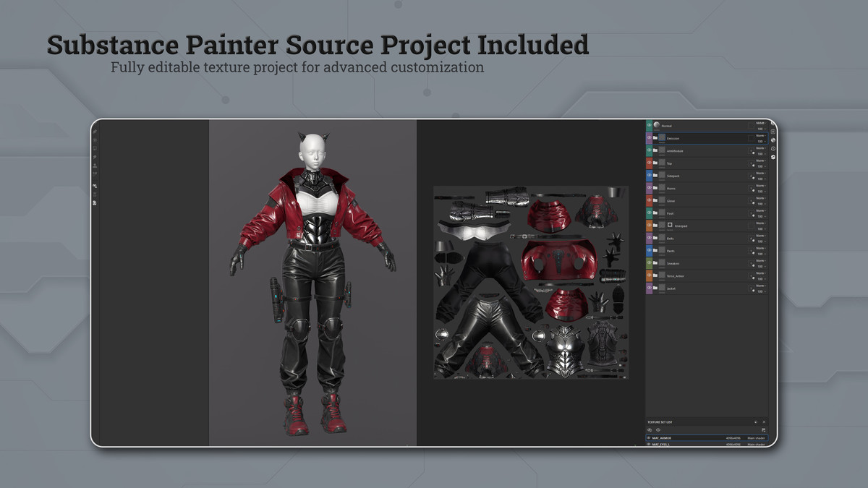The height and width of the screenshot is (488, 868).
Task: Click the effects count icon of Sidepack layer
Action: coord(752,176)
